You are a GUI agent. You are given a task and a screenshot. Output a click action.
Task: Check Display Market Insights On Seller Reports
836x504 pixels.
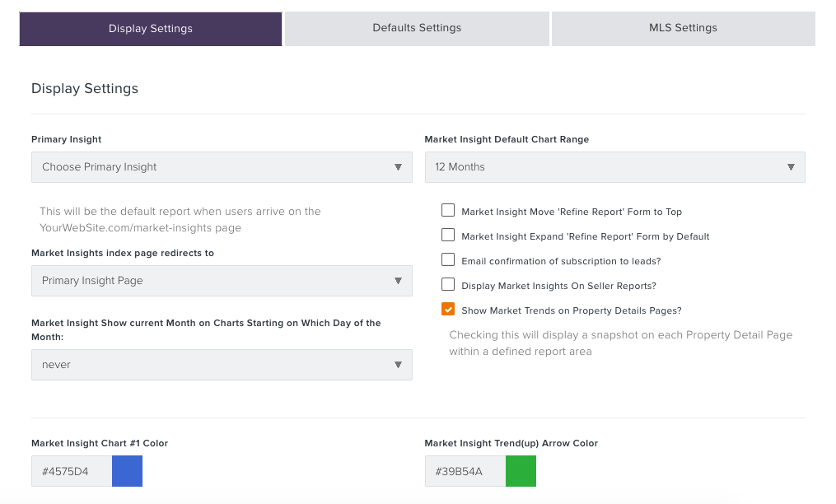(x=448, y=284)
